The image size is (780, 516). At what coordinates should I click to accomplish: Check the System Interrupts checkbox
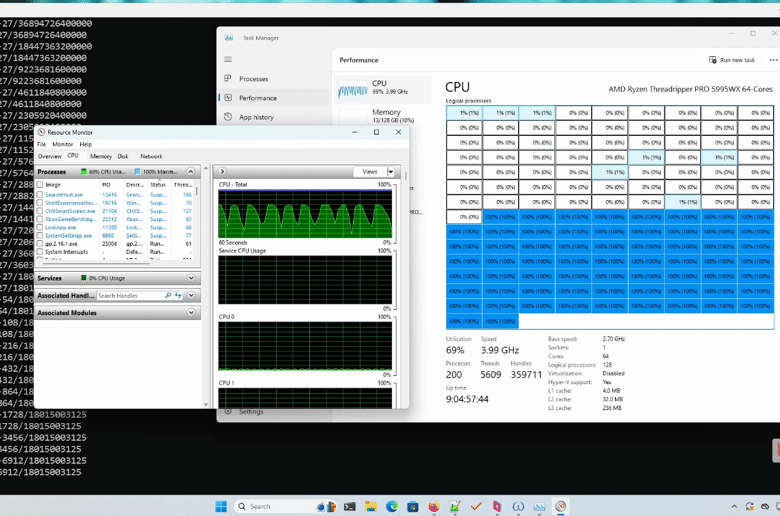[x=40, y=252]
